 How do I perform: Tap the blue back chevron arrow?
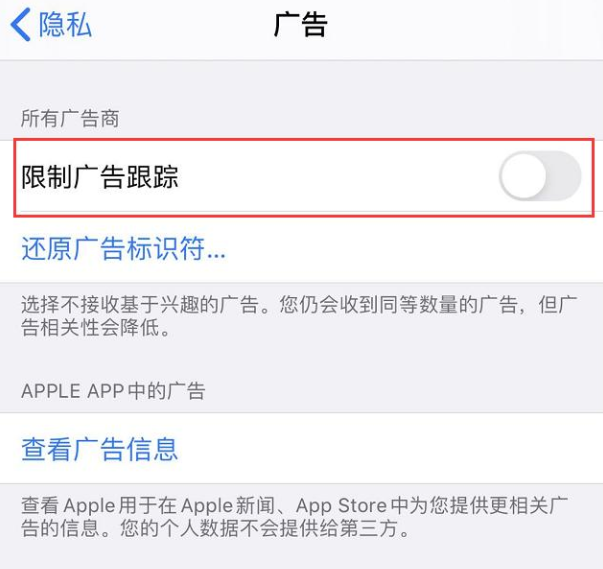[21, 25]
